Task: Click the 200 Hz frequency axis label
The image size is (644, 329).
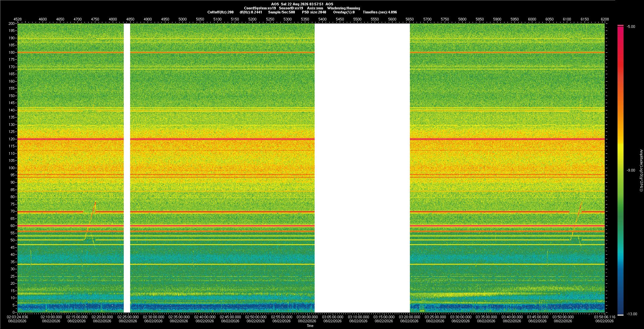Action: pyautogui.click(x=12, y=23)
